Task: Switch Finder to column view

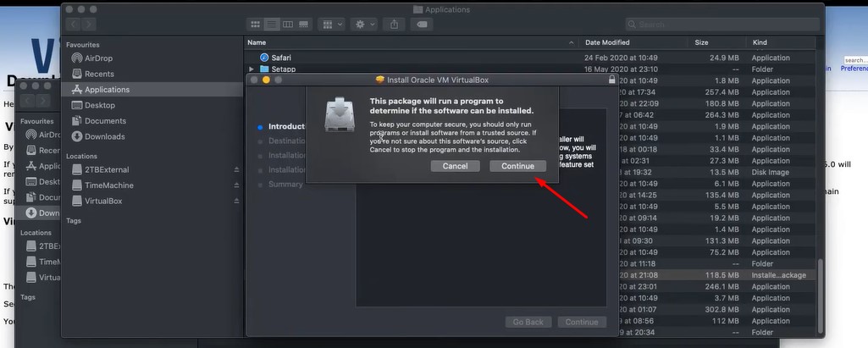Action: pyautogui.click(x=288, y=25)
